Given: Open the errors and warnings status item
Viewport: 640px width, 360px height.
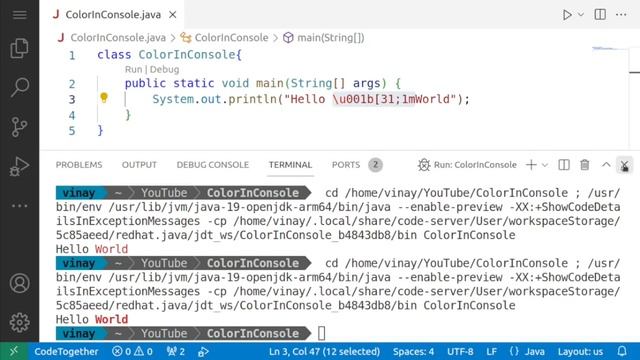Looking at the screenshot, I should [132, 351].
